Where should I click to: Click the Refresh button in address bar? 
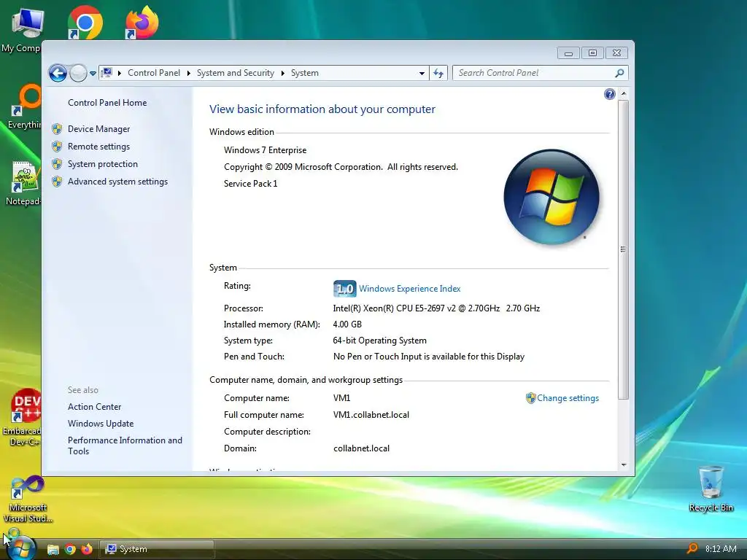[438, 73]
